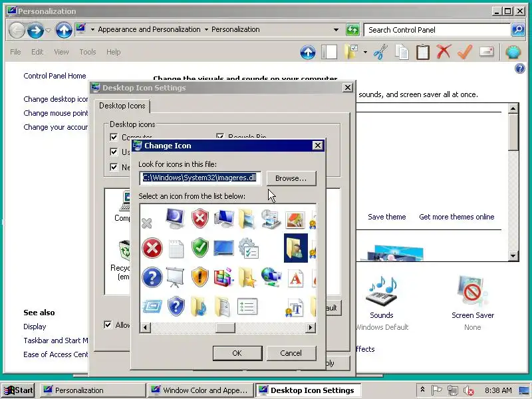Select the green shield with checkmark icon
This screenshot has width=532, height=399.
[200, 248]
